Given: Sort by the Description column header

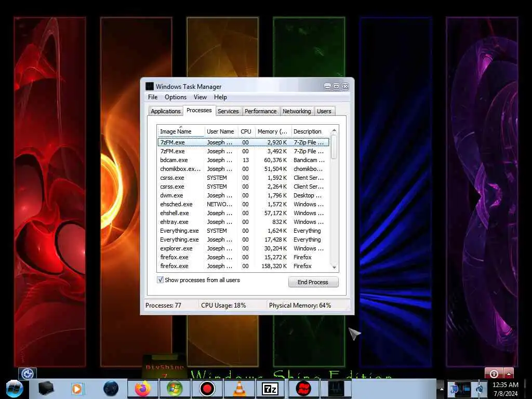Looking at the screenshot, I should [x=311, y=131].
